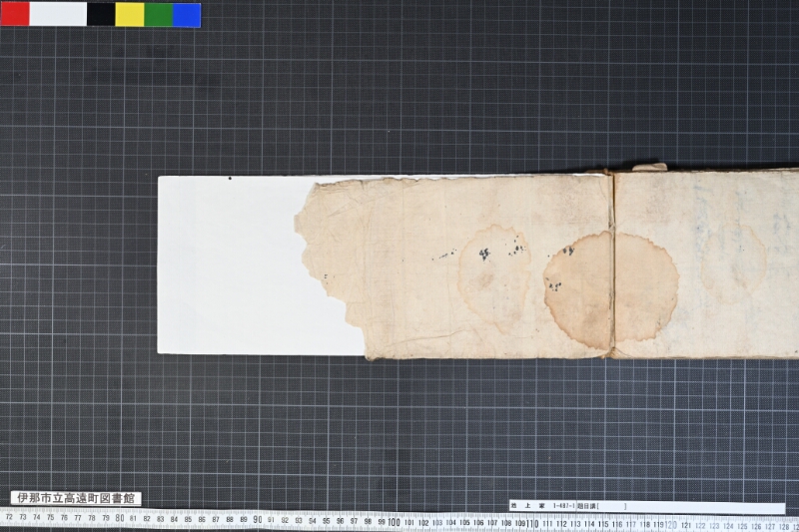The width and height of the screenshot is (799, 532).
Task: Click the 72 mark on the ruler
Action: point(9,516)
